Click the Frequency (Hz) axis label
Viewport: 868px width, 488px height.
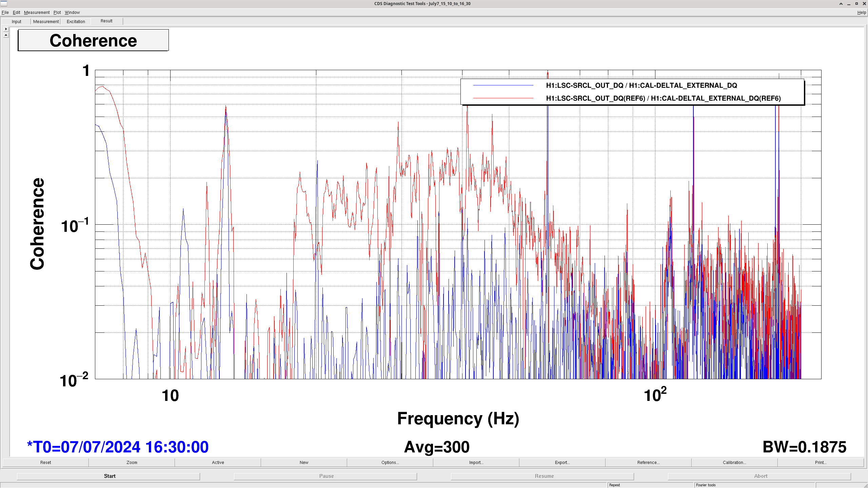point(458,419)
